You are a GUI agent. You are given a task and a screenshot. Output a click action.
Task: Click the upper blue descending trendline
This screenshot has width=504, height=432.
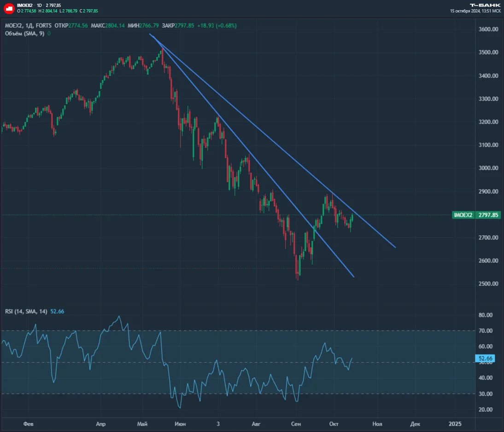tap(273, 142)
